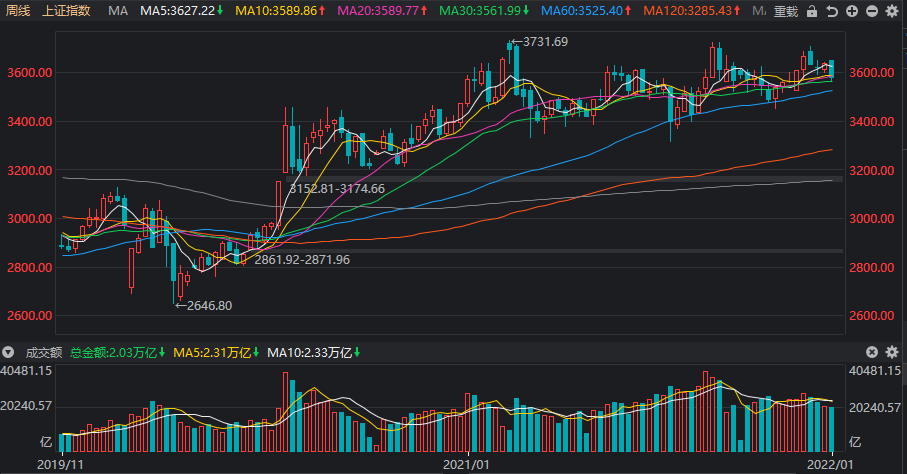Collapse the 成交额 volume panel arrow
Screen dimensions: 907x474
click(8, 352)
